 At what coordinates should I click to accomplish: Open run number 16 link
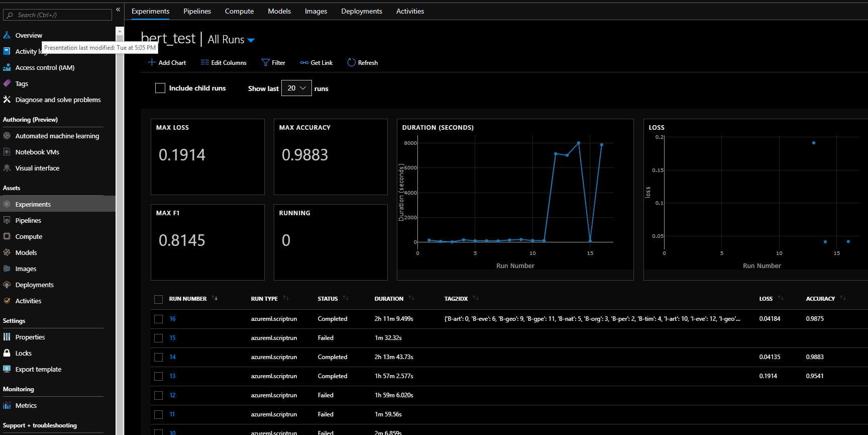(x=172, y=319)
